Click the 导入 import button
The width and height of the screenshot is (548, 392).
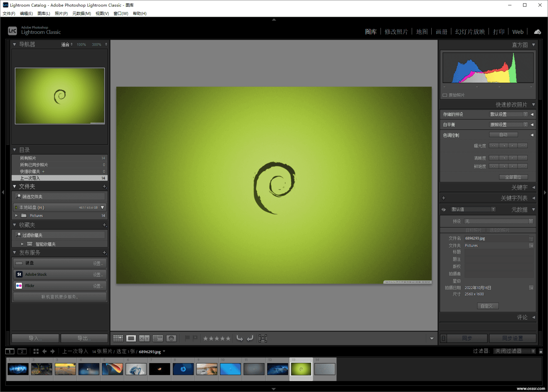point(35,338)
